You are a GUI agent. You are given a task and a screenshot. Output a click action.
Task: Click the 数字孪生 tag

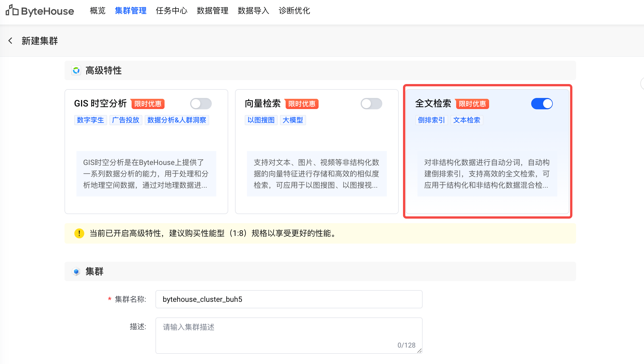(90, 120)
